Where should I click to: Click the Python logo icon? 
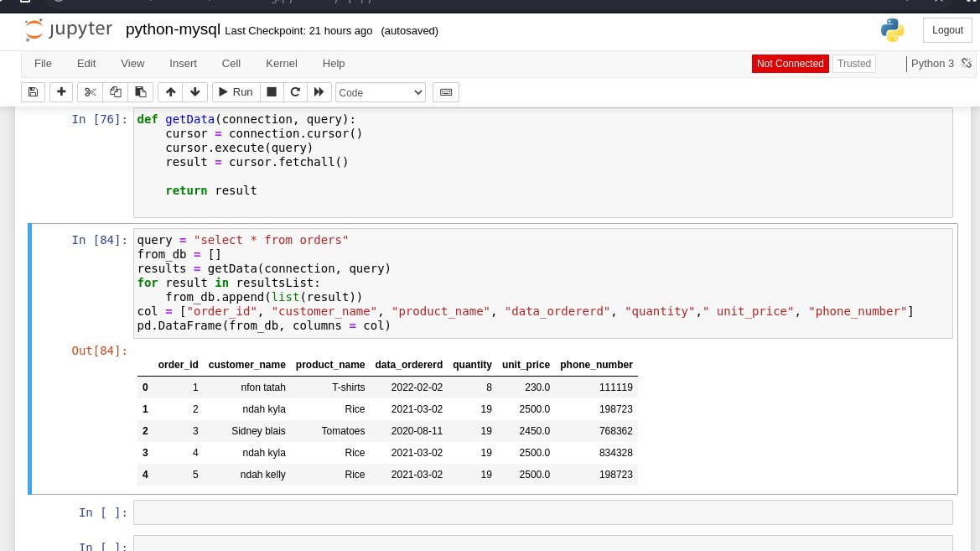[x=892, y=30]
